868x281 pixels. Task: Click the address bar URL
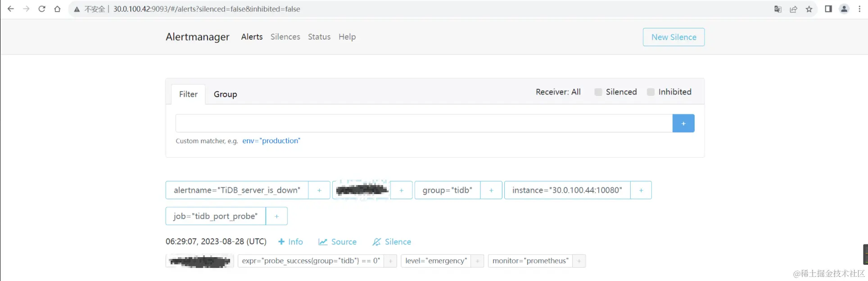(207, 9)
